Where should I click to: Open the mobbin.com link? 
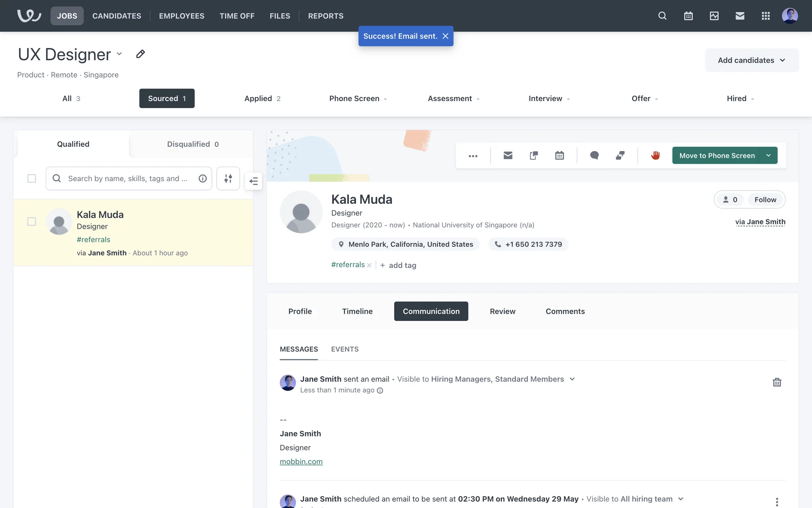point(301,461)
